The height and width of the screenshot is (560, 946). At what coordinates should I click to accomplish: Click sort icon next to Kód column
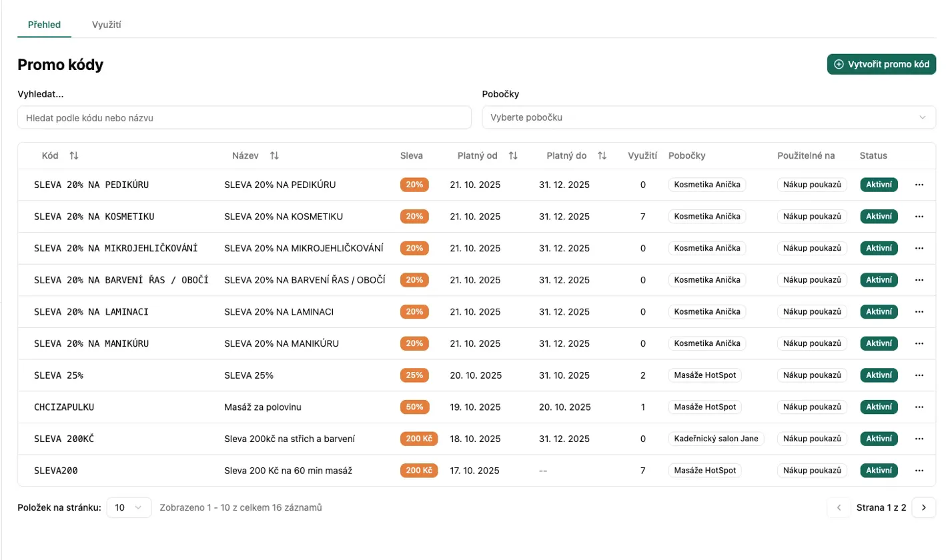click(74, 155)
